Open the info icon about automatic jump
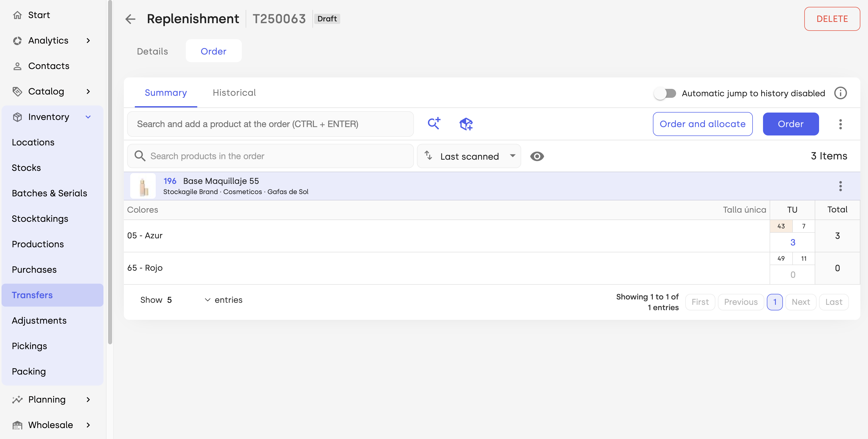 tap(840, 93)
